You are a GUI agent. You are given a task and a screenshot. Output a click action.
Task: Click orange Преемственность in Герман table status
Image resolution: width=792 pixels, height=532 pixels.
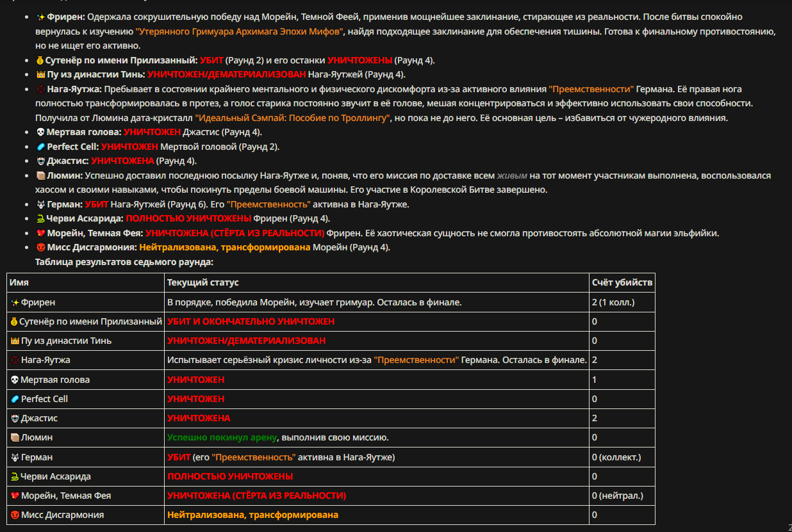coord(254,457)
